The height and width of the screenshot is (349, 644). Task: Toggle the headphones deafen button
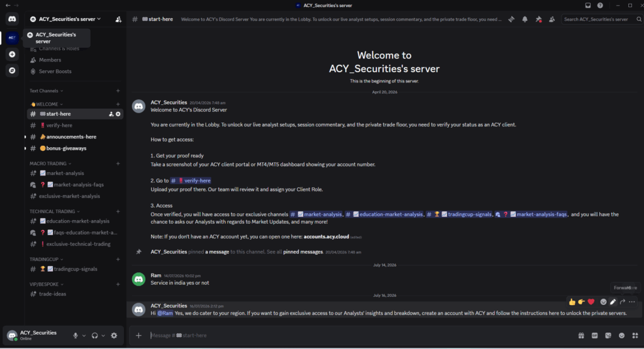95,335
